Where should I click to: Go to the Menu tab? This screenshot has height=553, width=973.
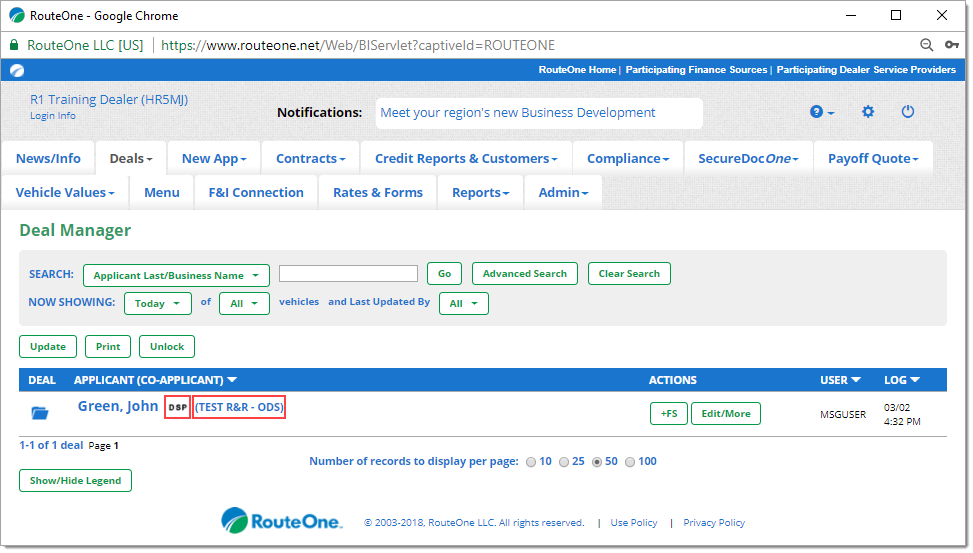coord(162,192)
